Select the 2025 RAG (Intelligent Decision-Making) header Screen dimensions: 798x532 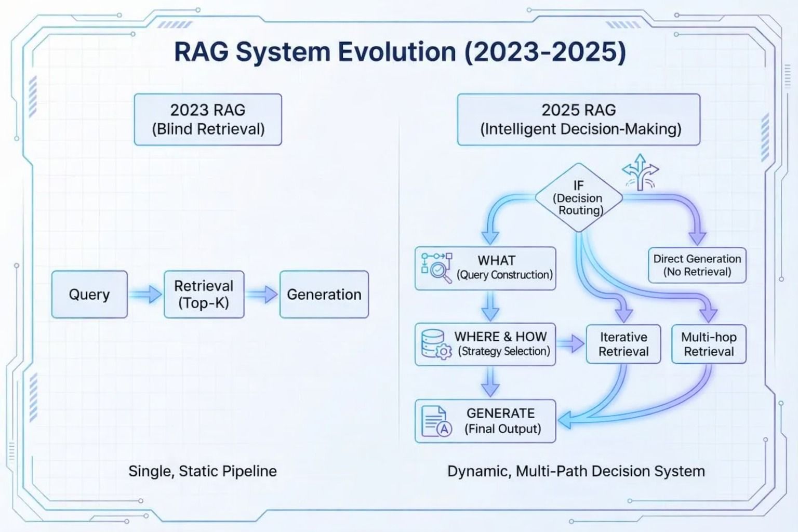click(579, 119)
